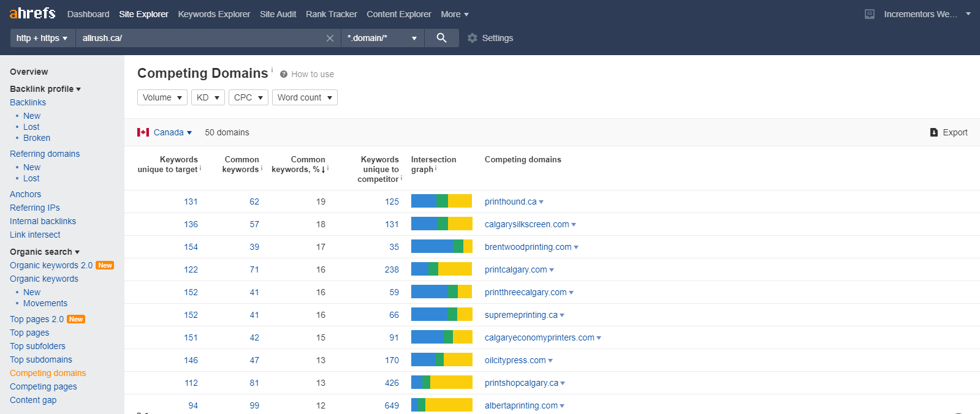Image resolution: width=980 pixels, height=414 pixels.
Task: Open the Canada country selector
Action: point(172,132)
